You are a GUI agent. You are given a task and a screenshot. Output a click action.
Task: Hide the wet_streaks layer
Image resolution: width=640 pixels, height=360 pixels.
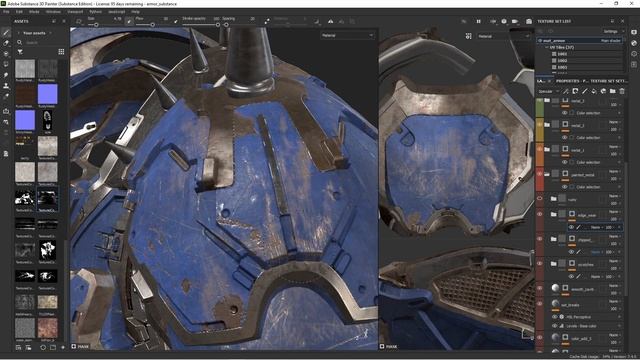point(540,304)
